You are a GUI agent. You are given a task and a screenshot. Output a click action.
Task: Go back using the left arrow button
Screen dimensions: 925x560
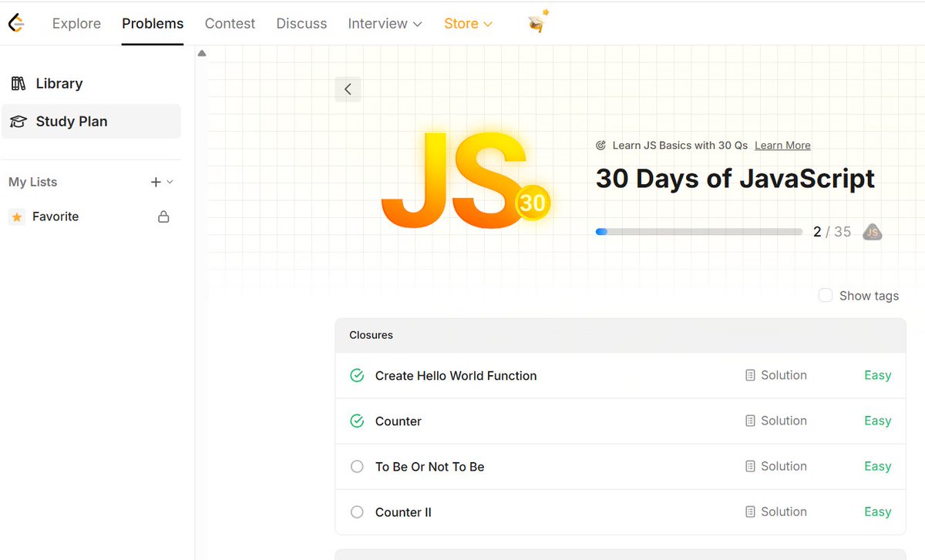click(x=348, y=89)
